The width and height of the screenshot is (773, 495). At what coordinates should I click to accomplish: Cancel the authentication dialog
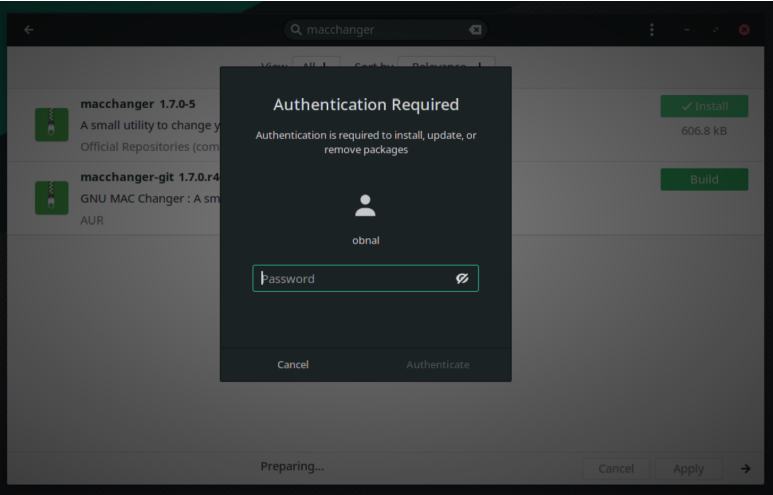[x=293, y=364]
